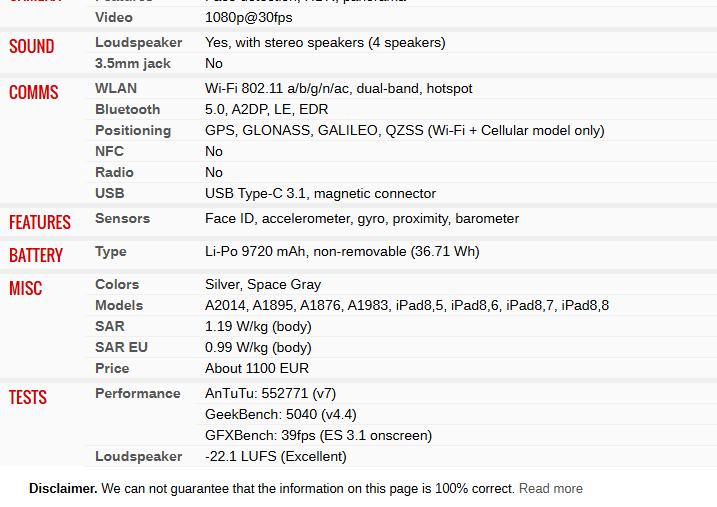Click the Price label
Image resolution: width=717 pixels, height=507 pixels.
[112, 368]
